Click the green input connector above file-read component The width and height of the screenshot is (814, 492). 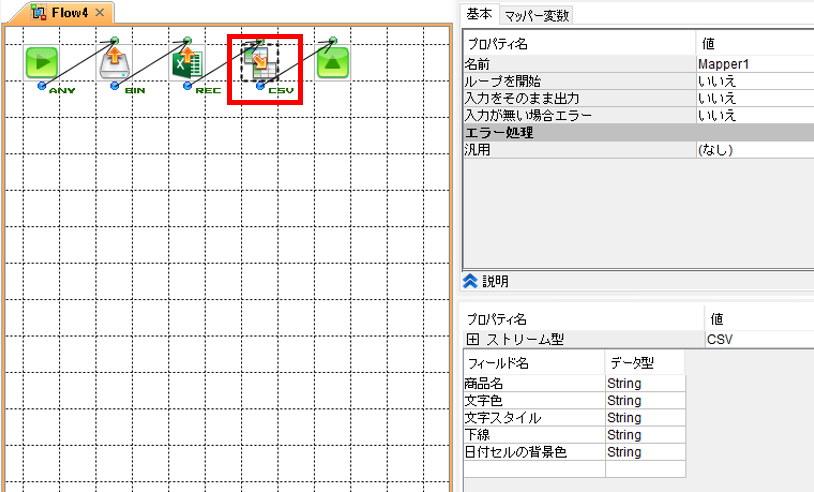point(115,40)
